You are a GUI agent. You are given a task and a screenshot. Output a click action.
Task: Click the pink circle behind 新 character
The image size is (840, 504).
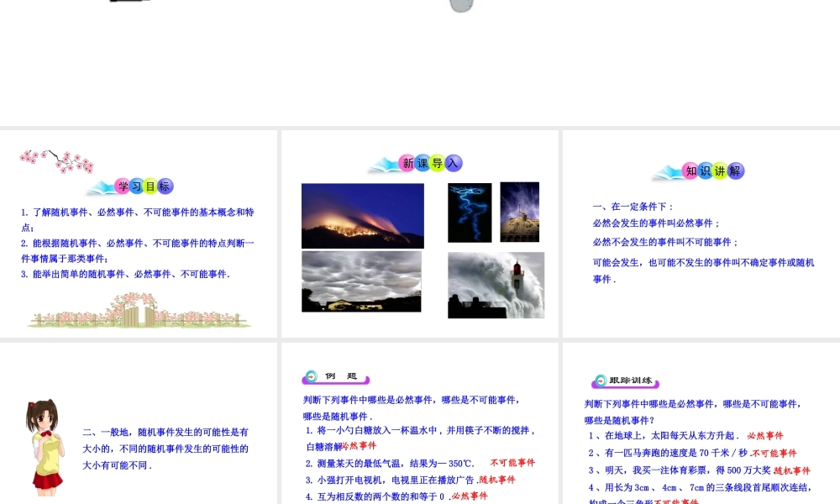tap(407, 162)
